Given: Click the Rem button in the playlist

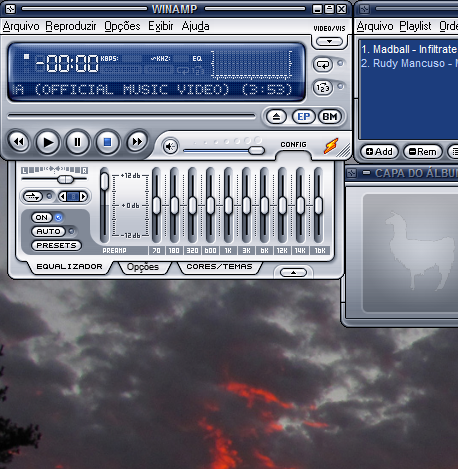Looking at the screenshot, I should (x=423, y=152).
